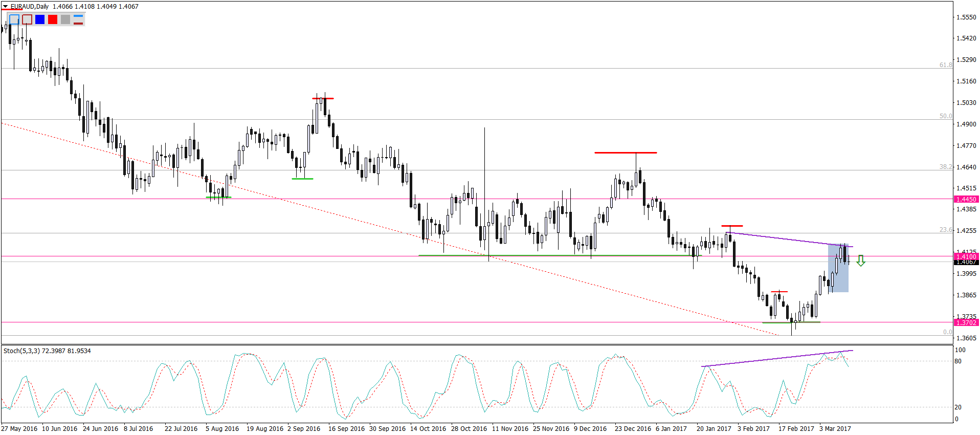Select the green support marker under the February 2017 low
Viewport: 980px width, 435px height.
(791, 322)
